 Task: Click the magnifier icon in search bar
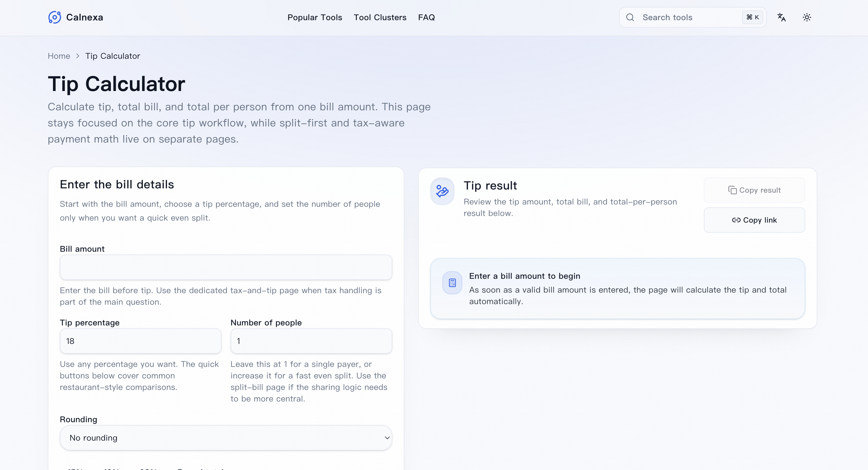pos(630,17)
